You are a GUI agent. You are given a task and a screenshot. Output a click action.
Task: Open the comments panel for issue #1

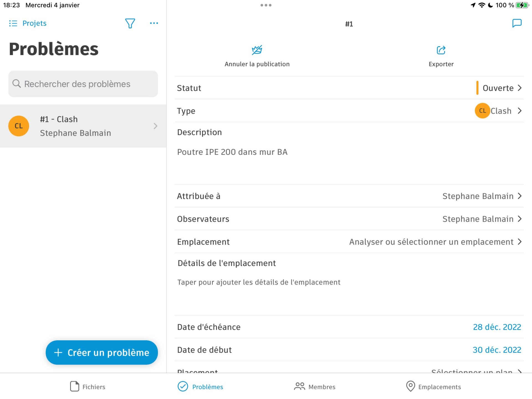point(517,23)
